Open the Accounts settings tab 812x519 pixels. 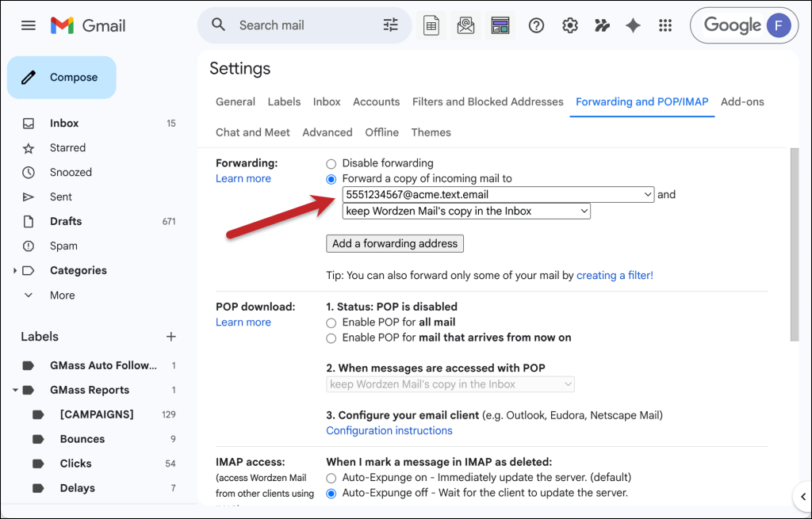pos(376,101)
